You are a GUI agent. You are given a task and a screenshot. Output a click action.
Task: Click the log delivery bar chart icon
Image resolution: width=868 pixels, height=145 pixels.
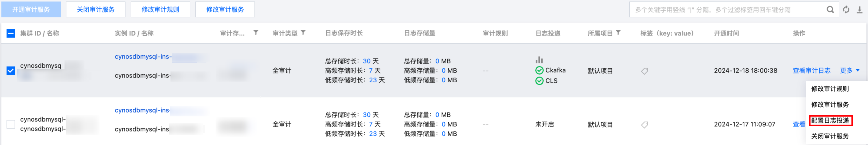tap(539, 60)
